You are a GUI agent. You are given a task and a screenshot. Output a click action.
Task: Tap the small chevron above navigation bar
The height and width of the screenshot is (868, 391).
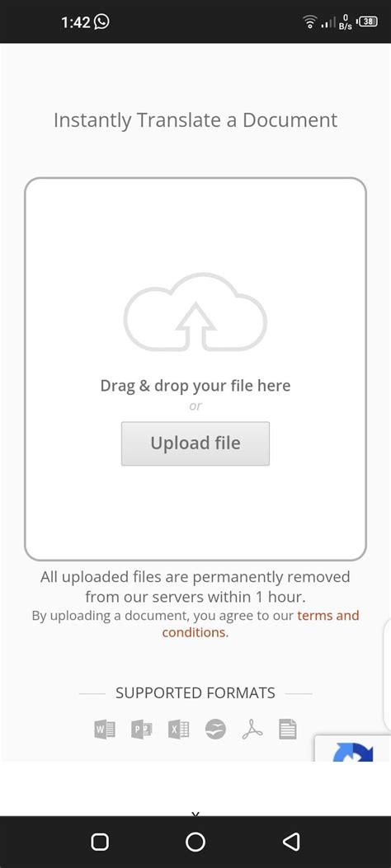[x=195, y=814]
